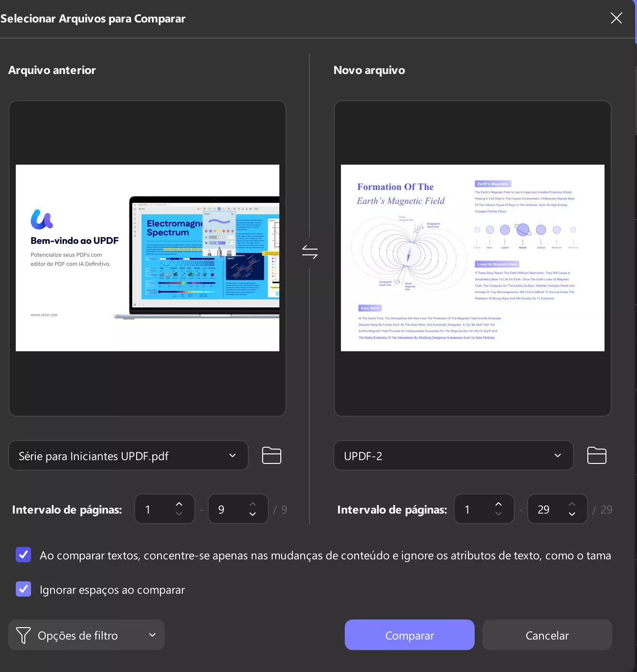Expand Opções de filtro dropdown

pos(86,635)
